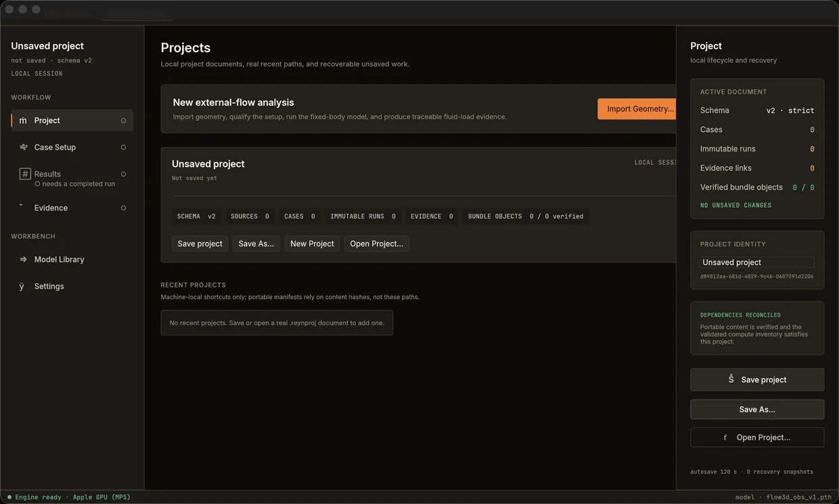Click the 'not saved · schema v2' sidebar subtitle
Viewport: 839px width, 504px height.
point(51,60)
